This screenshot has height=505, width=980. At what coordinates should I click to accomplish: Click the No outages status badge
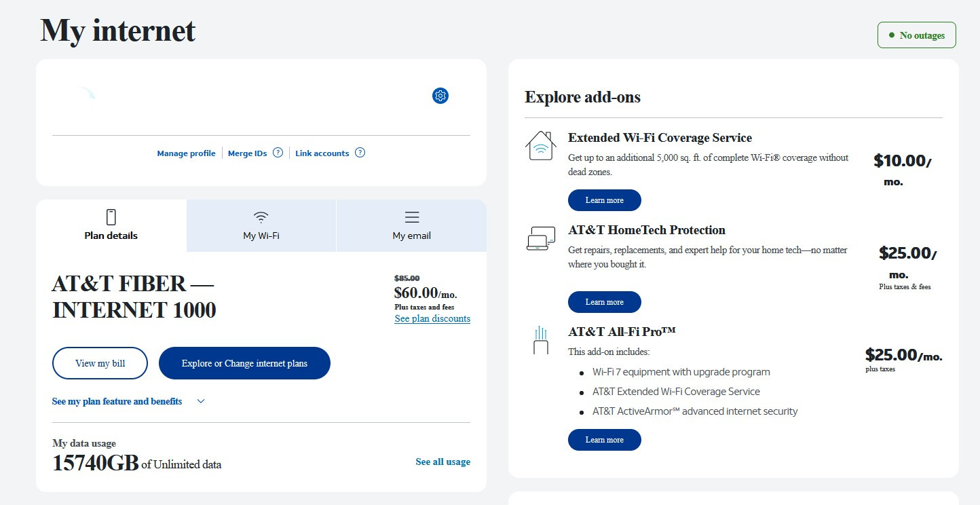pos(917,35)
